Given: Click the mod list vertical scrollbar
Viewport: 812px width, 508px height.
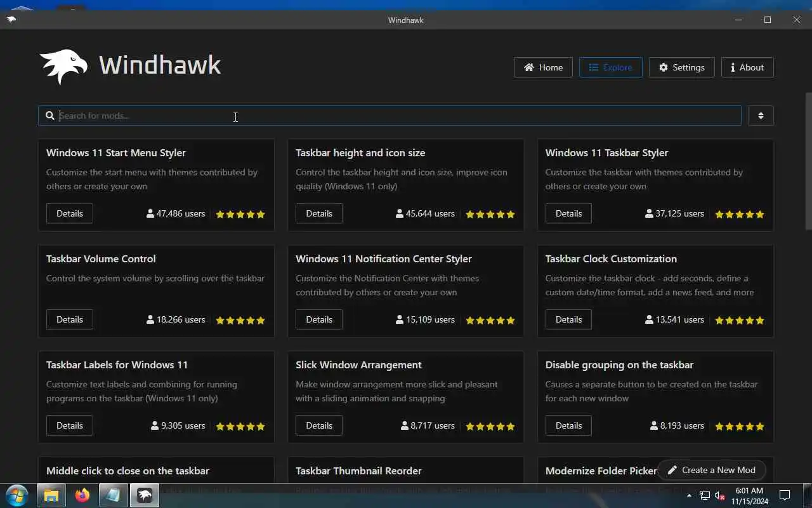Looking at the screenshot, I should tap(808, 161).
